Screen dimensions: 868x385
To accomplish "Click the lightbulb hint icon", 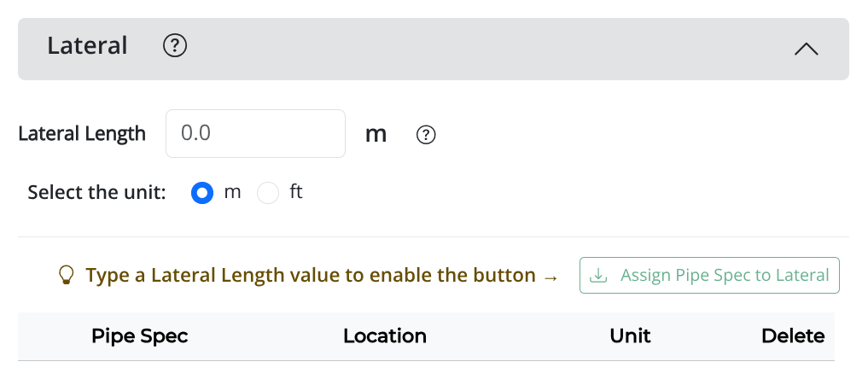I will [66, 276].
